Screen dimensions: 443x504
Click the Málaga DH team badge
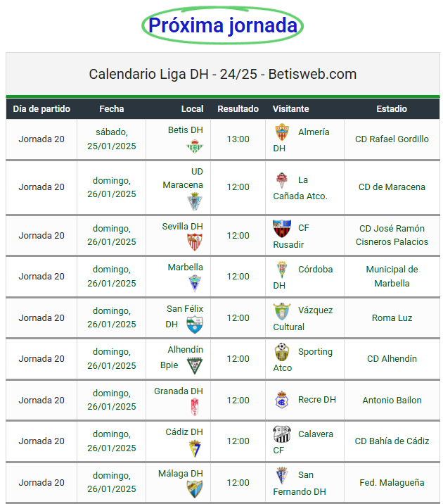pos(195,489)
